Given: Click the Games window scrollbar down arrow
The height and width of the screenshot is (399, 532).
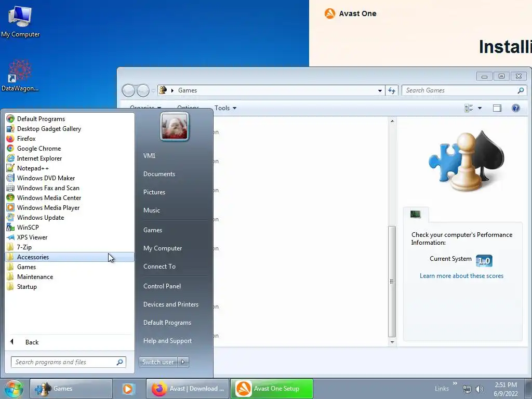Looking at the screenshot, I should (392, 342).
